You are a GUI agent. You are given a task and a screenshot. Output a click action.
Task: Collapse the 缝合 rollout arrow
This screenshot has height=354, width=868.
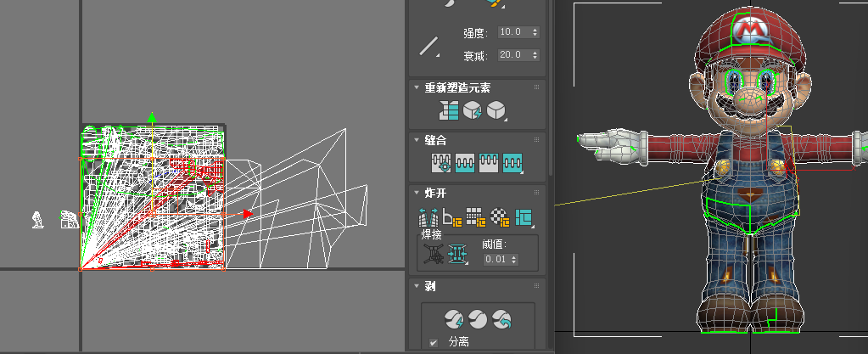pyautogui.click(x=417, y=140)
